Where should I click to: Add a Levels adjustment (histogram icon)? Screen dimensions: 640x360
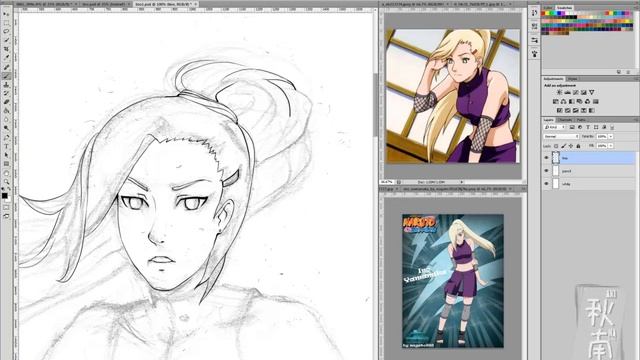567,92
